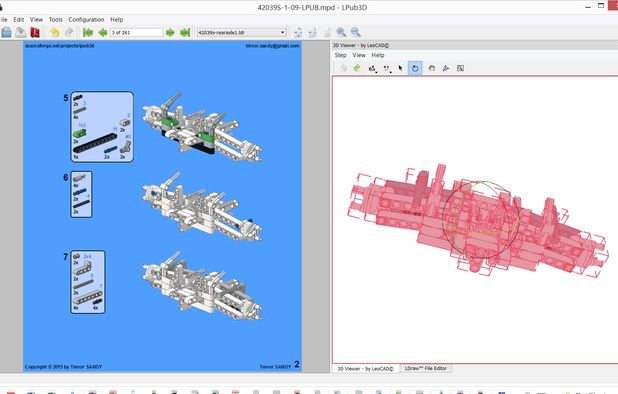The width and height of the screenshot is (618, 394).
Task: Open the File menu
Action: [x=4, y=19]
